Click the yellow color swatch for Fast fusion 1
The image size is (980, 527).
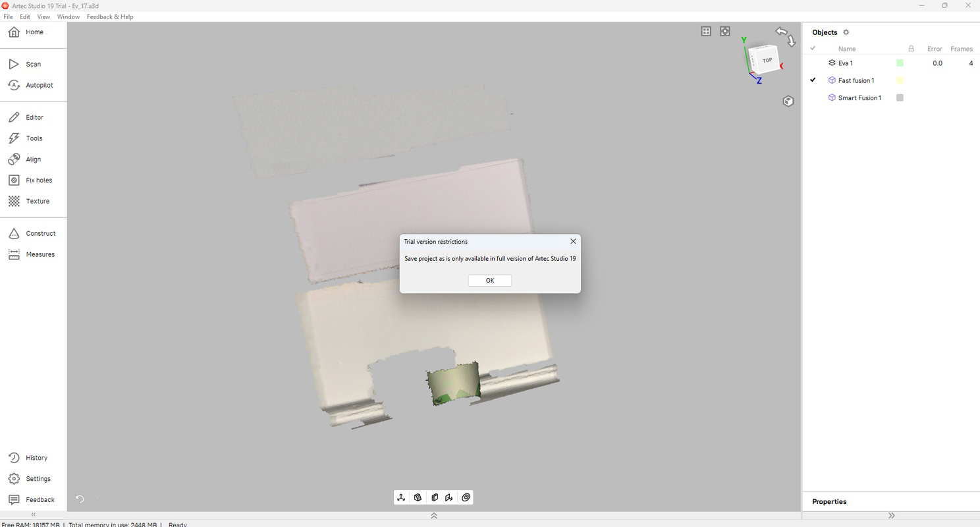click(x=900, y=80)
